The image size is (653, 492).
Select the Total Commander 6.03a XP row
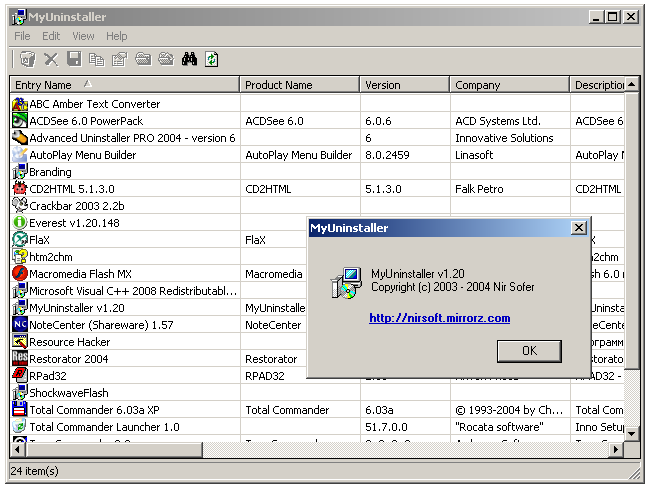coord(94,410)
